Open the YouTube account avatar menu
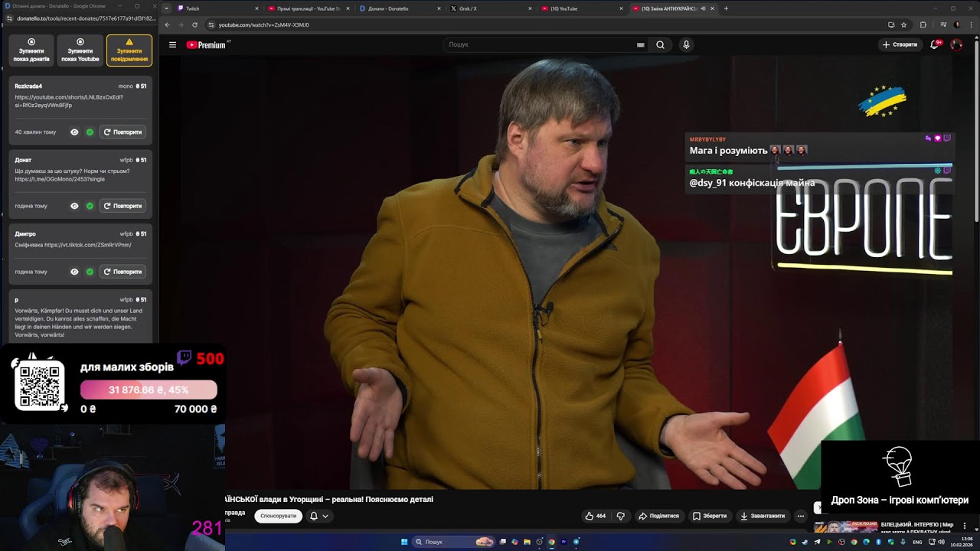Screen dimensions: 980x551 pos(956,44)
